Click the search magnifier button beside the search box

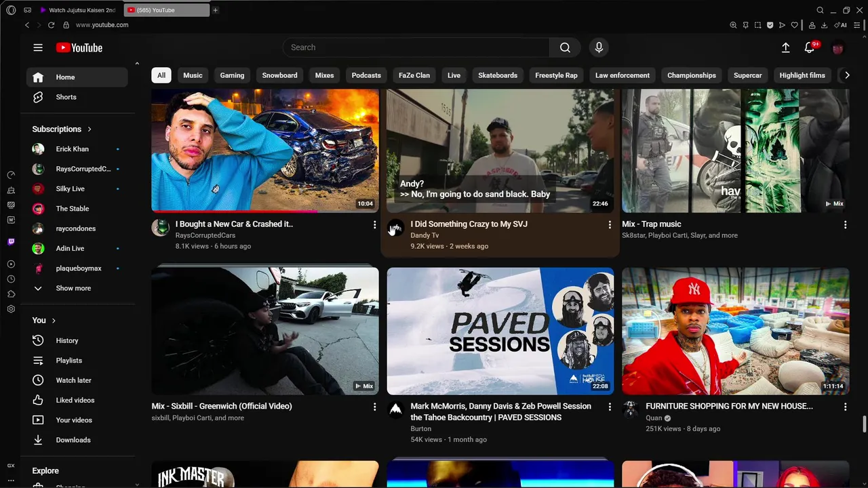[565, 47]
